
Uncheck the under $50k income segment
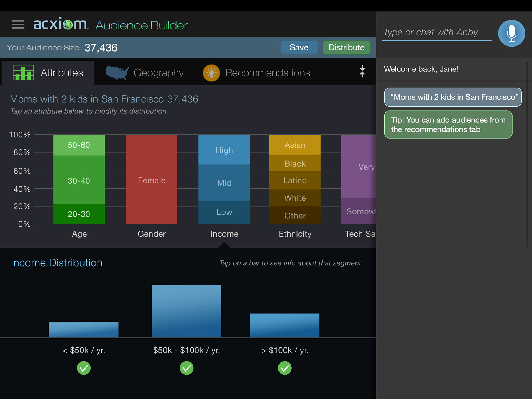[84, 368]
